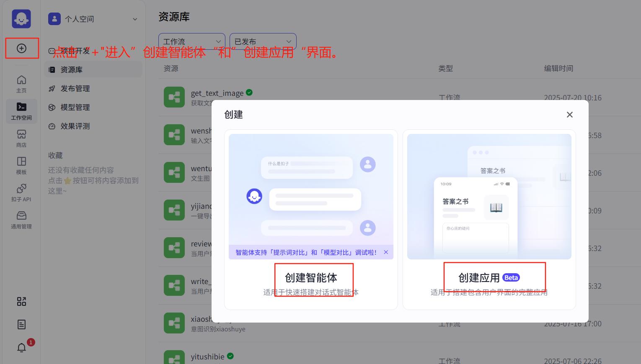
Task: Switch to the 发布管理 section
Action: pyautogui.click(x=75, y=88)
